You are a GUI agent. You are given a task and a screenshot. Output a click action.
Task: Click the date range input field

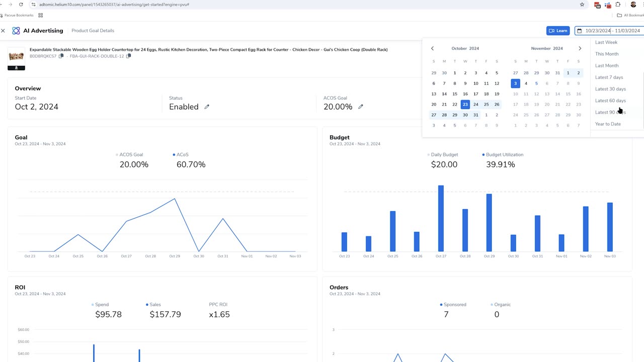610,31
